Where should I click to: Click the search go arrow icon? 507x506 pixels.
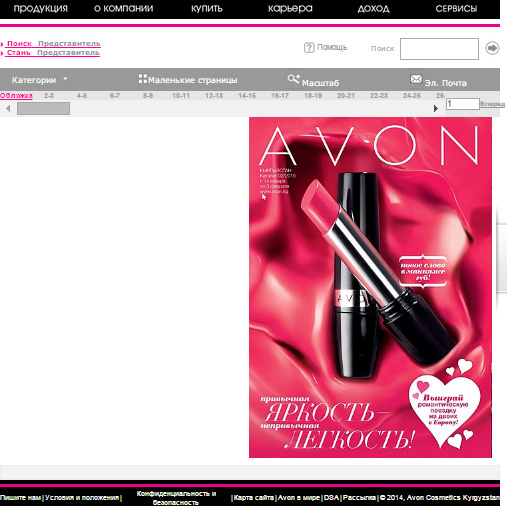(x=492, y=48)
